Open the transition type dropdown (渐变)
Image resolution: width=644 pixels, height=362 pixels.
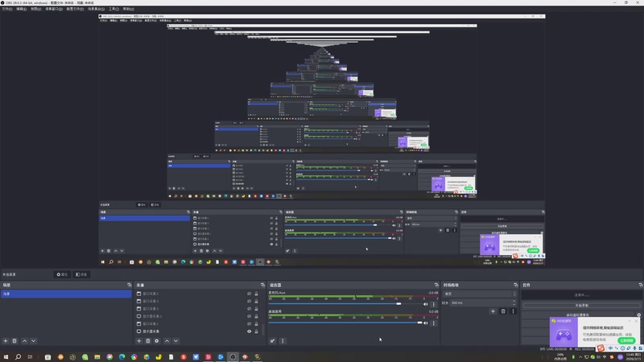click(479, 294)
